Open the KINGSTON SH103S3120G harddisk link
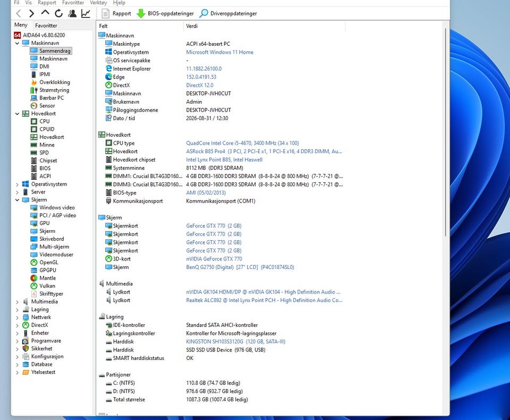The width and height of the screenshot is (510, 420). click(x=235, y=341)
